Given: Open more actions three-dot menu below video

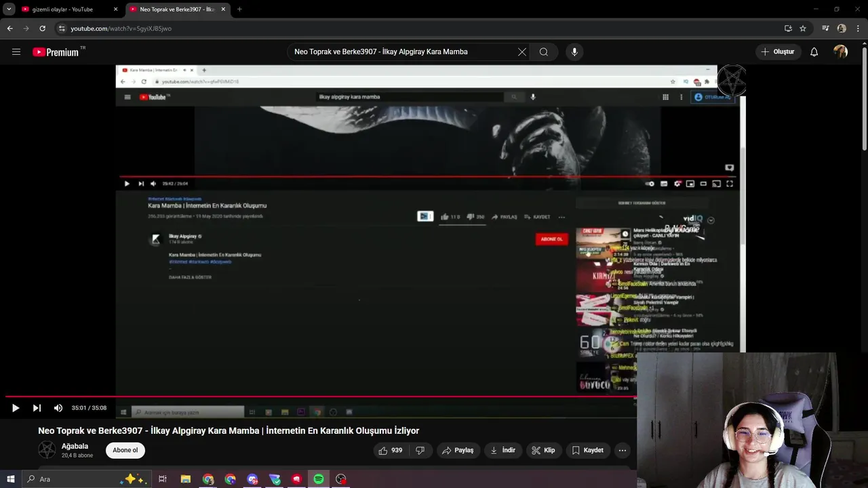Looking at the screenshot, I should 622,450.
